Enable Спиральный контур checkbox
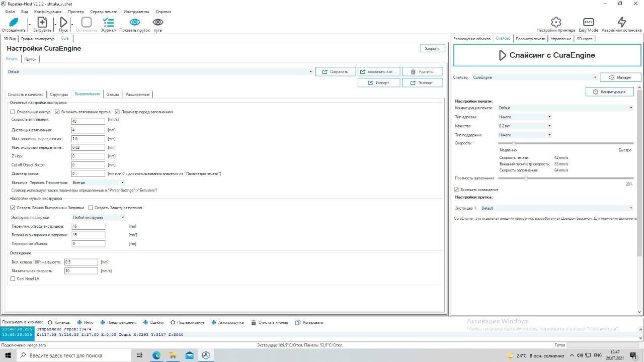 coord(14,112)
